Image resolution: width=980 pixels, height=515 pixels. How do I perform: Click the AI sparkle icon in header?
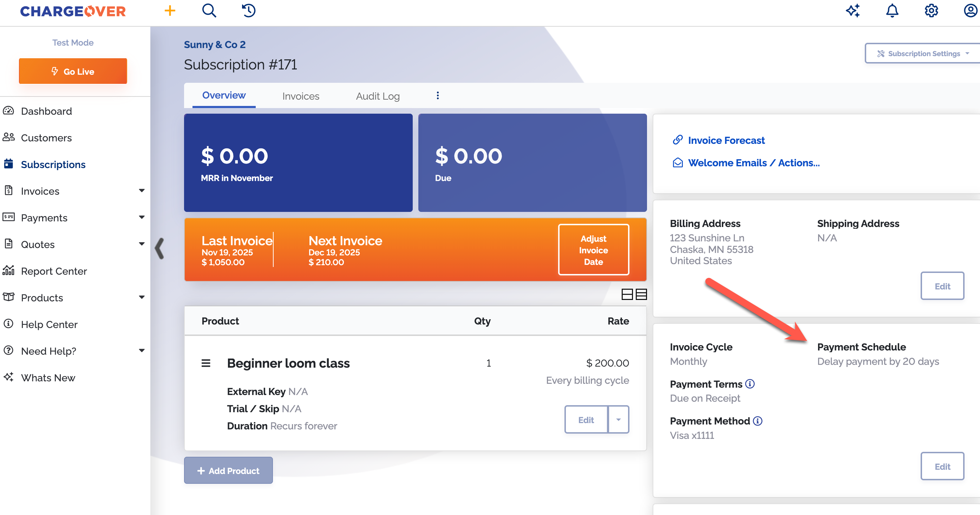click(x=852, y=11)
